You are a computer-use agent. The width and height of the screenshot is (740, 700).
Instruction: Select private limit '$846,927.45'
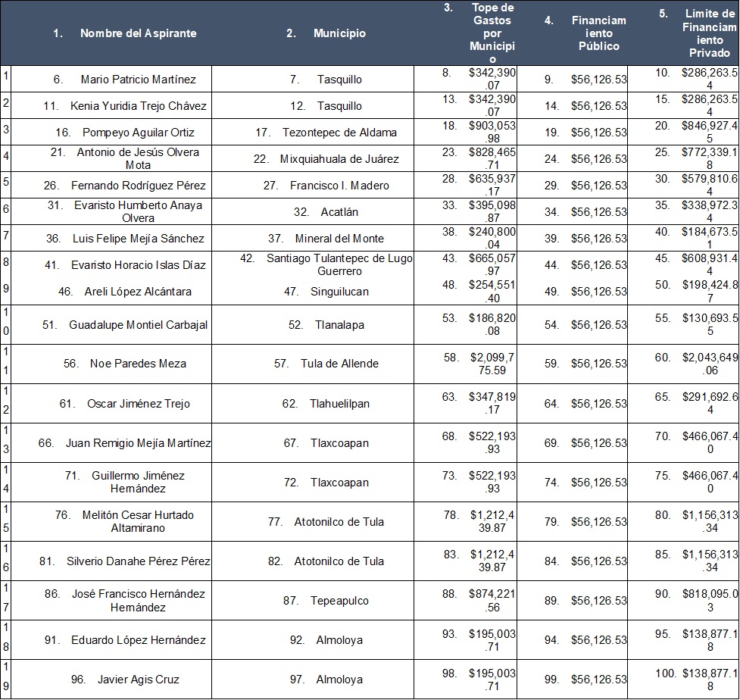click(710, 132)
